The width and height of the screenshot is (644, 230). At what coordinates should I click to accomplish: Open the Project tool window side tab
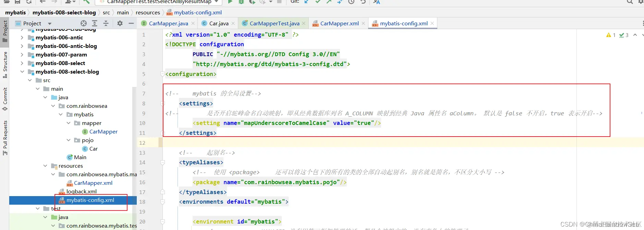[5, 31]
